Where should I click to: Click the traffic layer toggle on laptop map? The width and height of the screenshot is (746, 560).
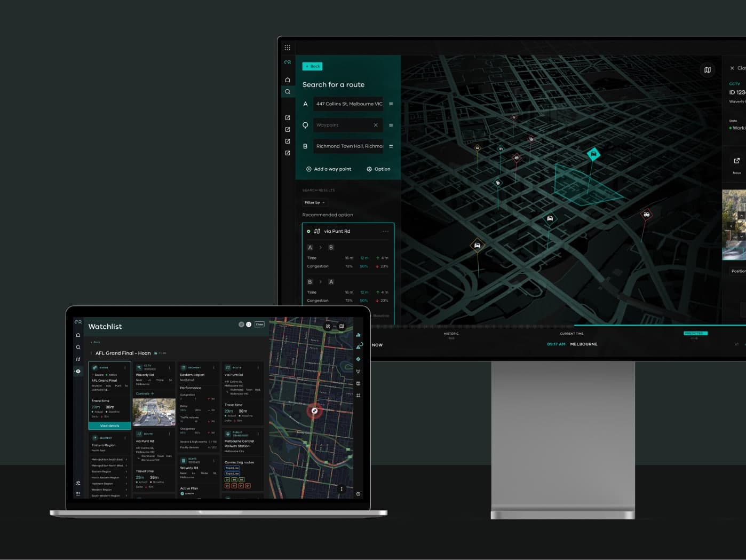pyautogui.click(x=328, y=326)
